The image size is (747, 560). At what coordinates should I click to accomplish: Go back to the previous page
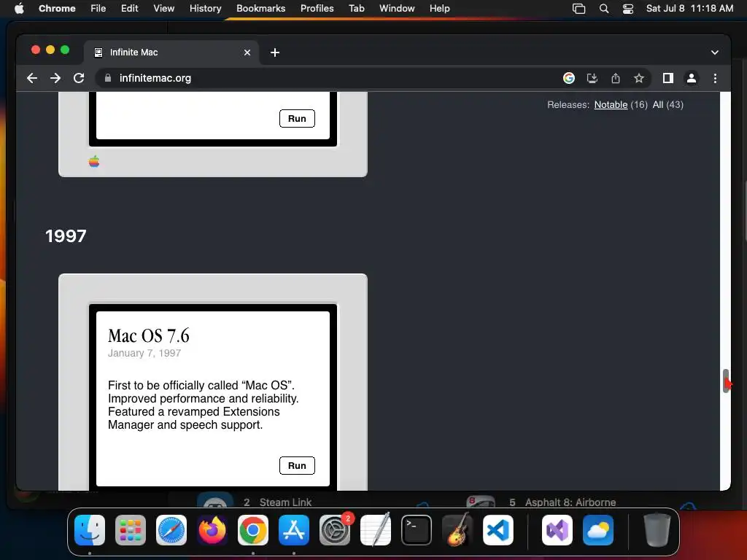click(32, 78)
